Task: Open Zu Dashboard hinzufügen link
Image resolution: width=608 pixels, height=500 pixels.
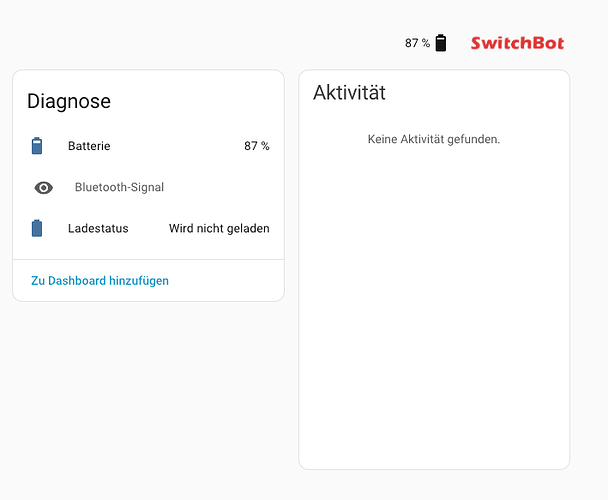Action: pyautogui.click(x=100, y=280)
